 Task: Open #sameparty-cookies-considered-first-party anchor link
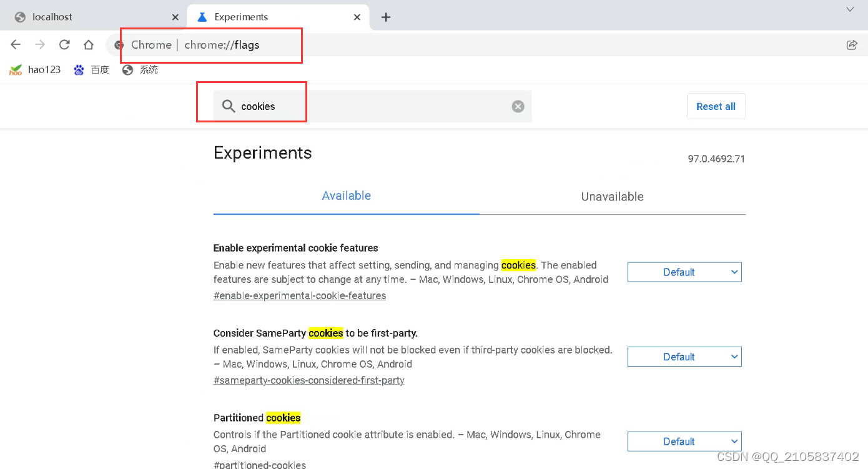click(x=309, y=380)
